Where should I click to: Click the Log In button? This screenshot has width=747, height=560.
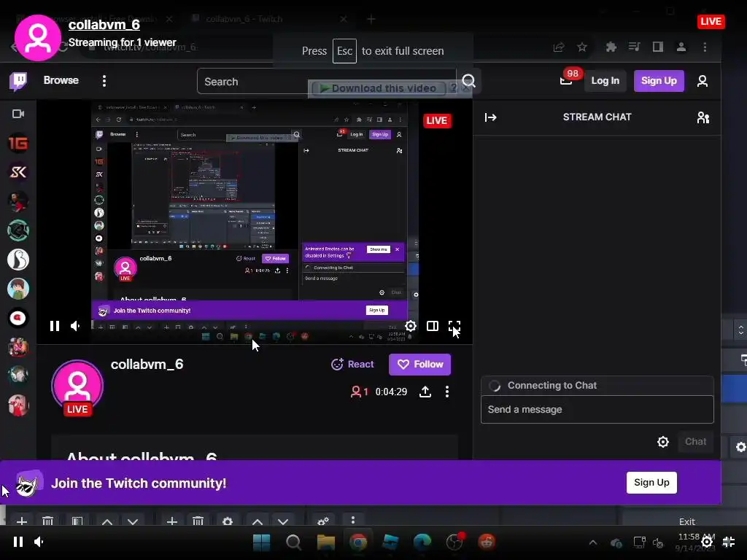605,80
